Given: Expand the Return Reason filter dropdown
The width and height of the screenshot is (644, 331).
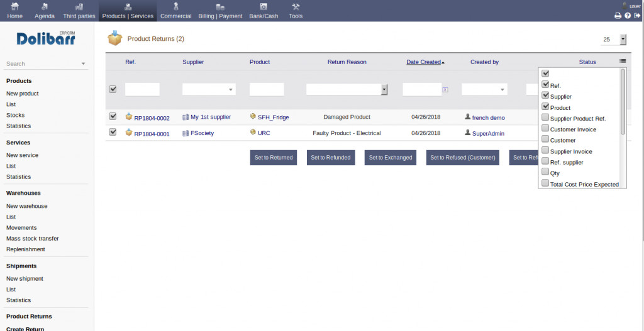Looking at the screenshot, I should 384,90.
